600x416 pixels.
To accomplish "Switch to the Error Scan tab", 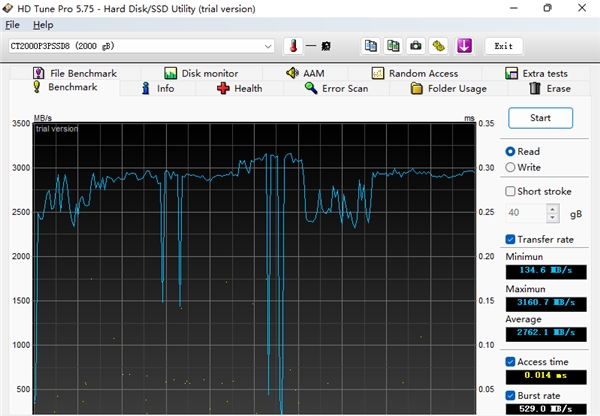I will coord(336,88).
